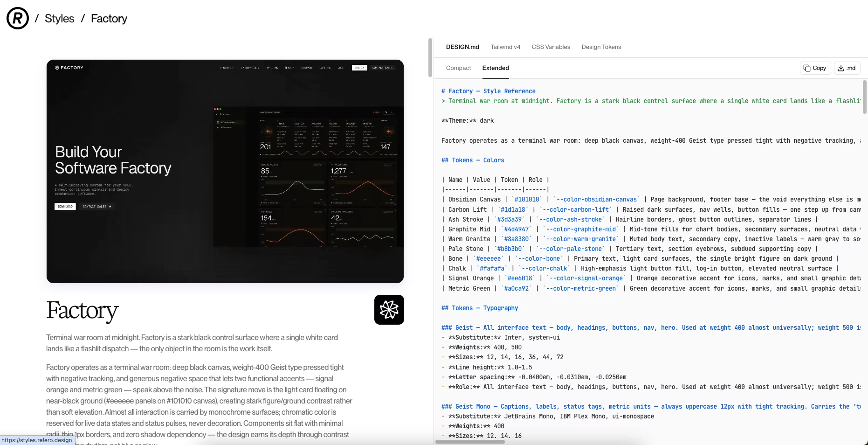Click the code panel vertical scrollbar
This screenshot has height=445, width=868.
tap(865, 97)
